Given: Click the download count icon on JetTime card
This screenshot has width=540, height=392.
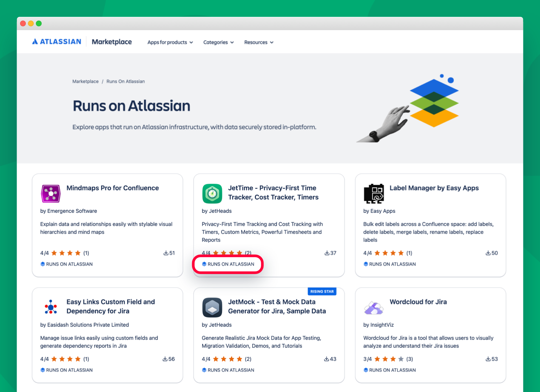Looking at the screenshot, I should click(327, 253).
